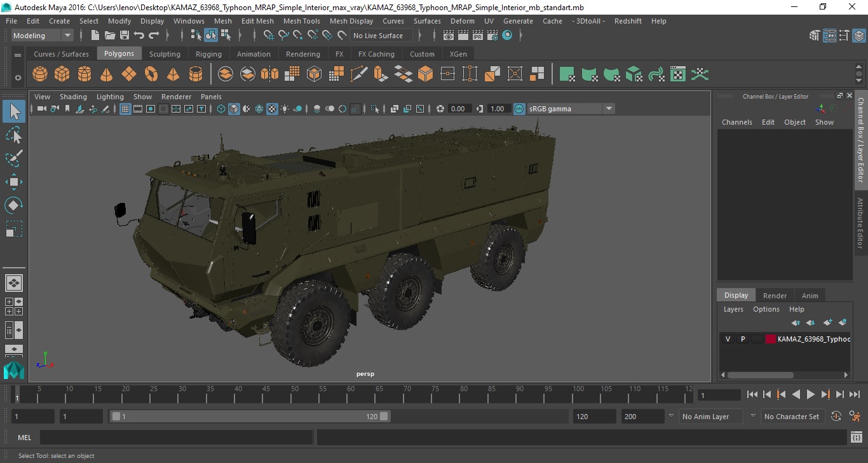Toggle playback P box for KAMAZ layer
Screen dimensions: 868x463
742,339
